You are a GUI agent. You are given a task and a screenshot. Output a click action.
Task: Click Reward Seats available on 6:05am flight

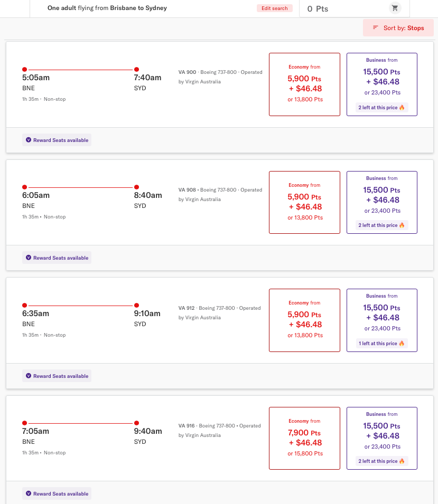coord(61,258)
